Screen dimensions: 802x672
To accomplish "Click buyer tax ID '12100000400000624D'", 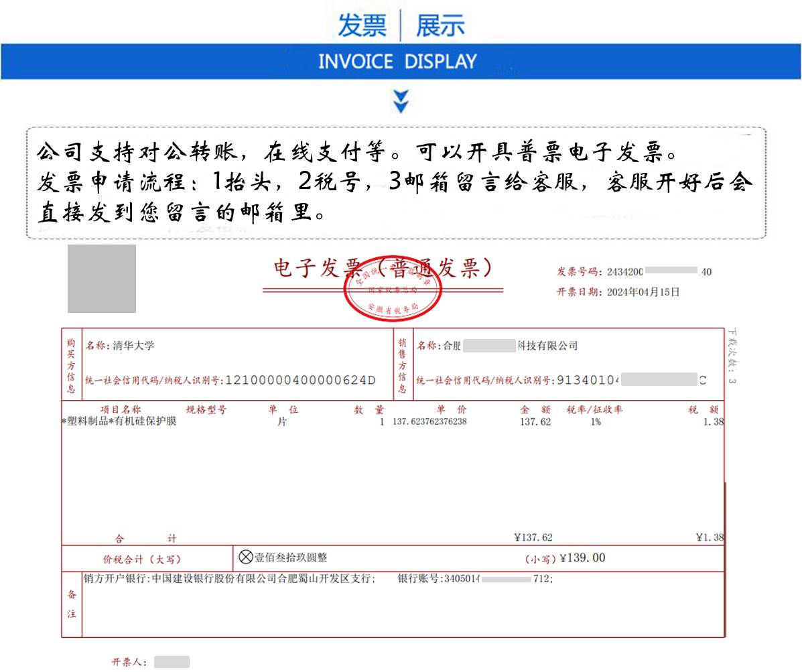I will pyautogui.click(x=300, y=380).
